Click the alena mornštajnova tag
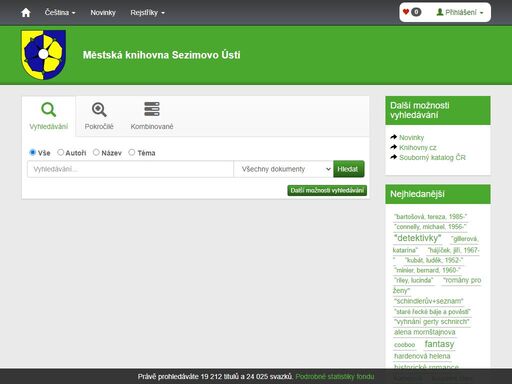512x384 pixels. click(425, 332)
